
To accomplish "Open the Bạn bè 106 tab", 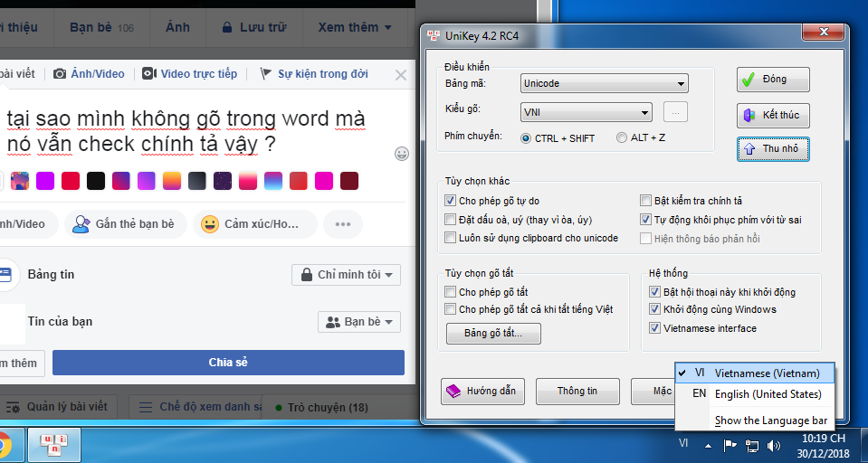I will [102, 27].
